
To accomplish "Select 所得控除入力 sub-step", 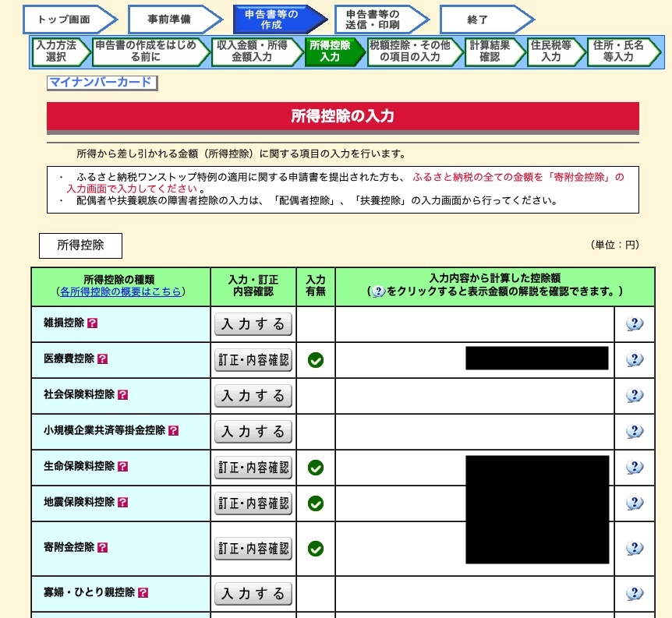I will click(334, 51).
